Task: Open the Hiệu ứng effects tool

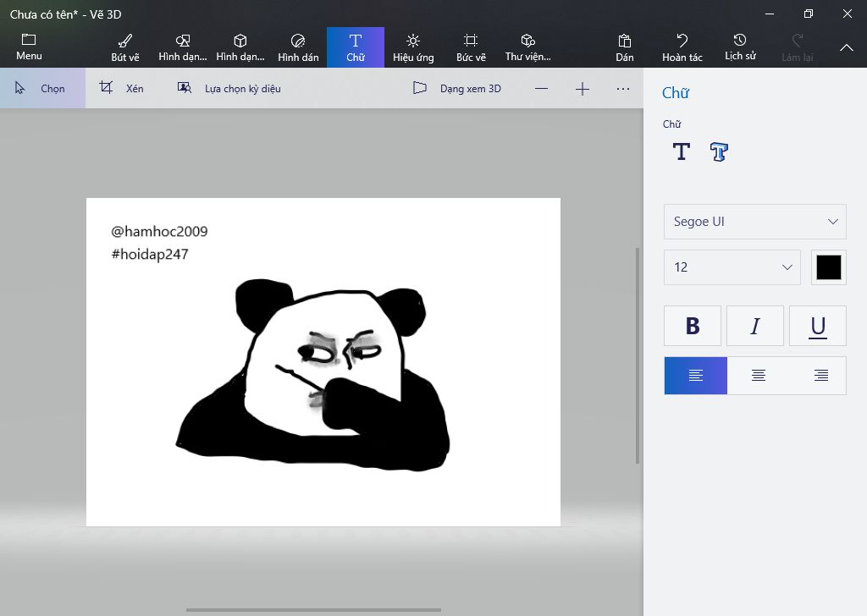Action: coord(413,47)
